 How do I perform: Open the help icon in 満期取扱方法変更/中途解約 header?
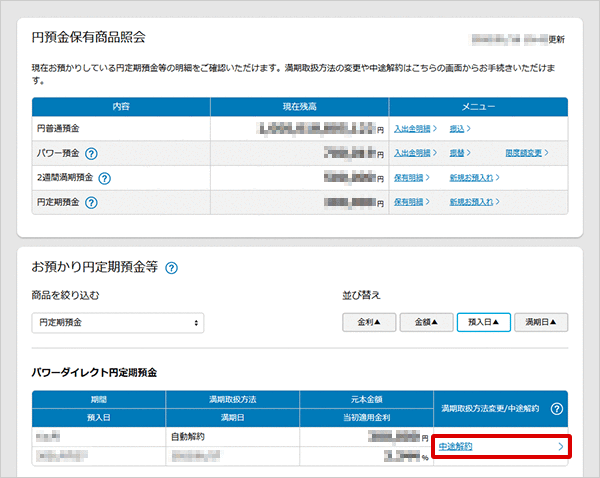click(x=557, y=409)
